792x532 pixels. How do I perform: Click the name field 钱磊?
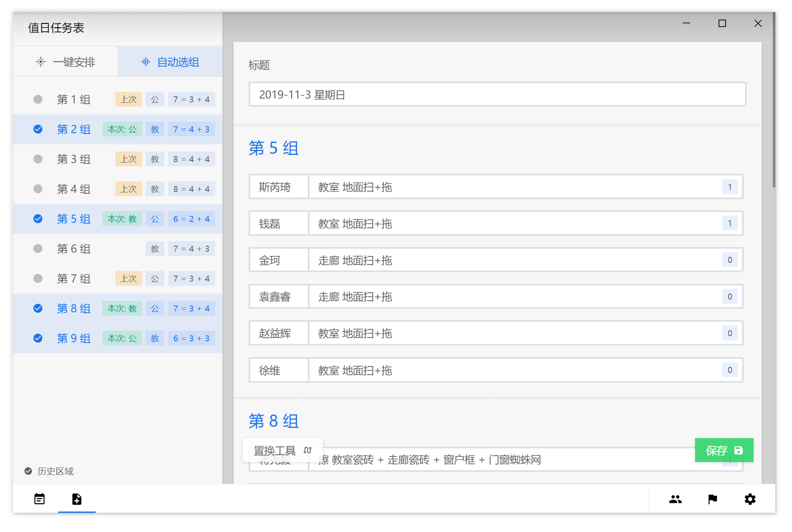(x=279, y=224)
